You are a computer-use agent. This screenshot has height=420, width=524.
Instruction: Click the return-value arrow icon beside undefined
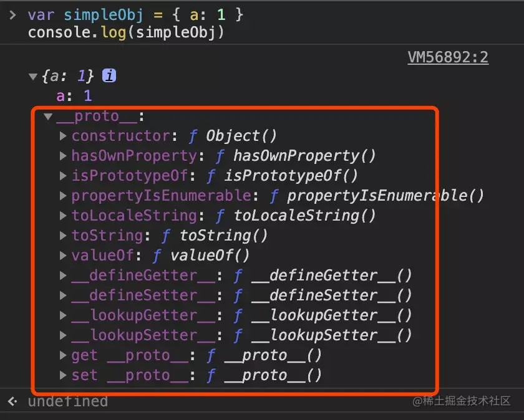point(12,401)
